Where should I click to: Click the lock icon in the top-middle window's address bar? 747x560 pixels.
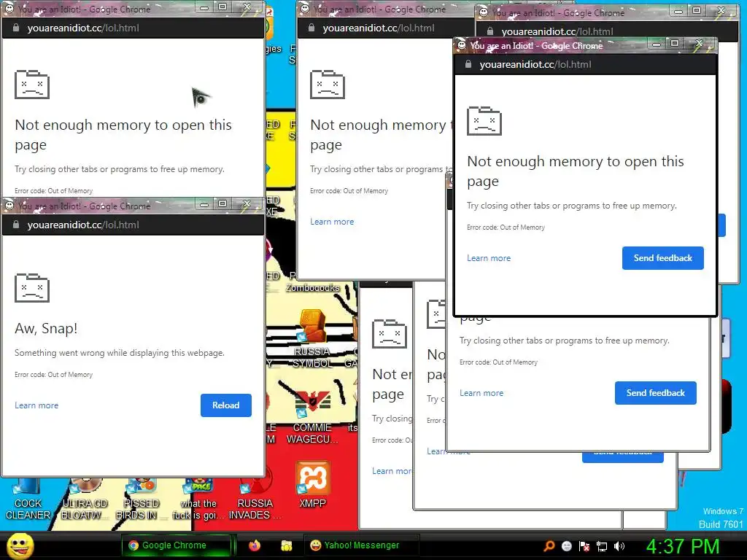(311, 28)
